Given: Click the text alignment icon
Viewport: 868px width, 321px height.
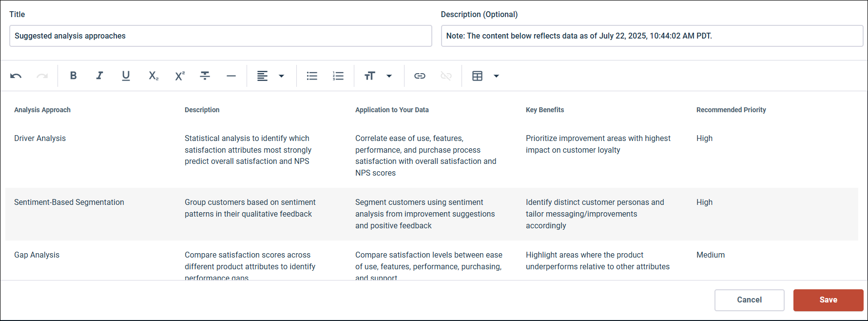Looking at the screenshot, I should (x=262, y=76).
